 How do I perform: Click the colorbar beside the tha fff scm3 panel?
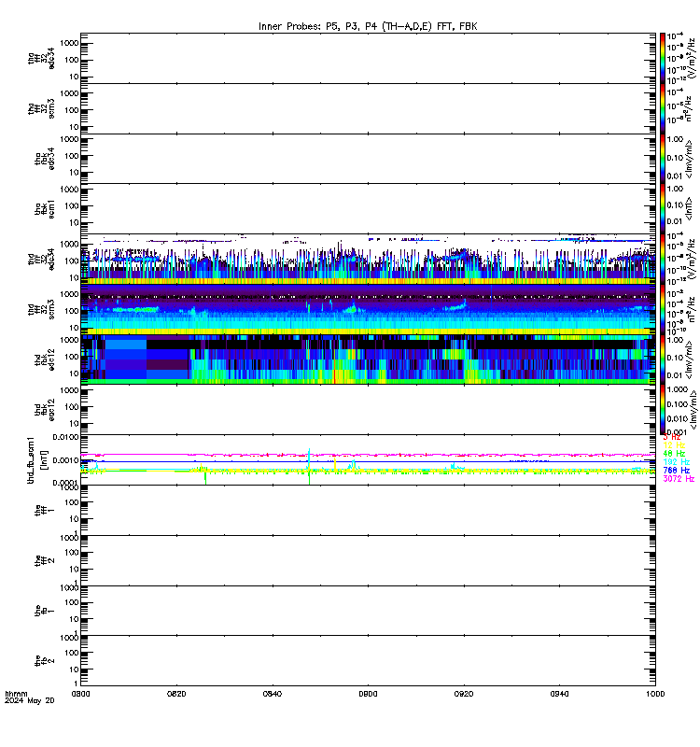[x=663, y=108]
